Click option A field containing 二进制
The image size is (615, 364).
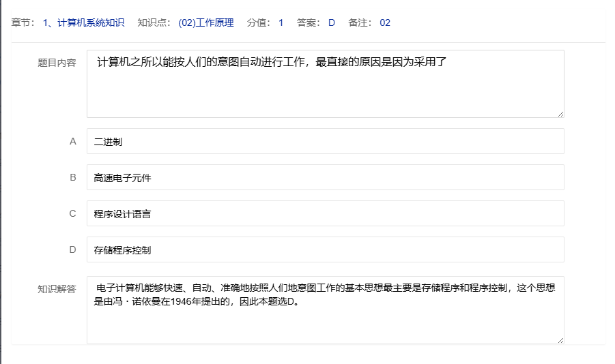point(325,141)
